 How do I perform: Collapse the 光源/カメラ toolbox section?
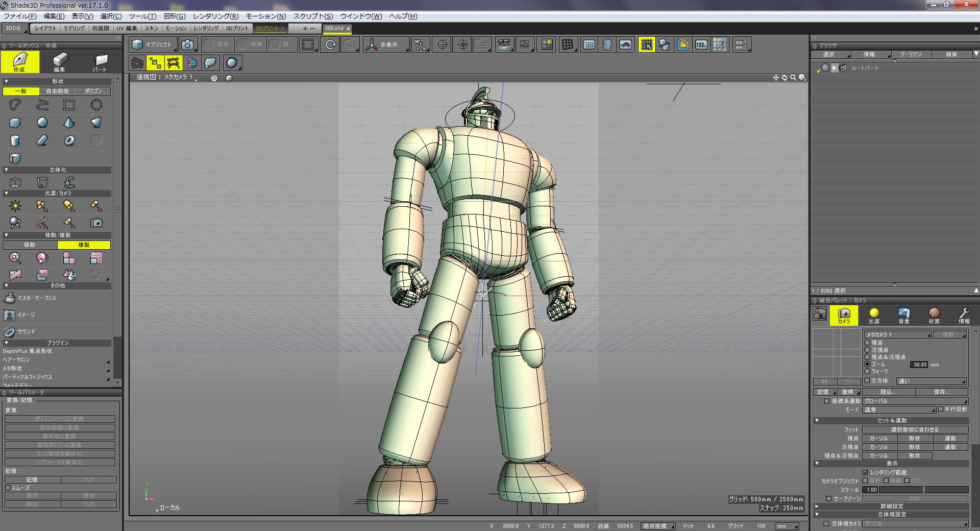pyautogui.click(x=6, y=193)
